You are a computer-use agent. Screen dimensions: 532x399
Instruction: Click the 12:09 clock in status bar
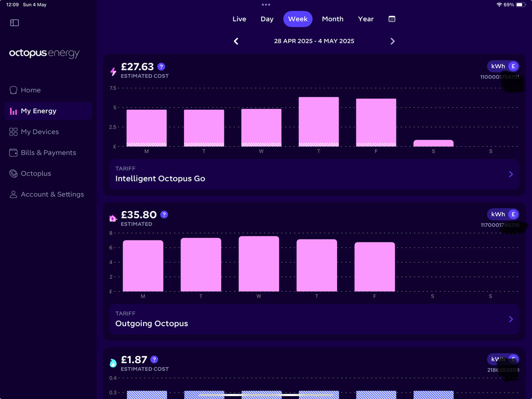click(x=12, y=5)
